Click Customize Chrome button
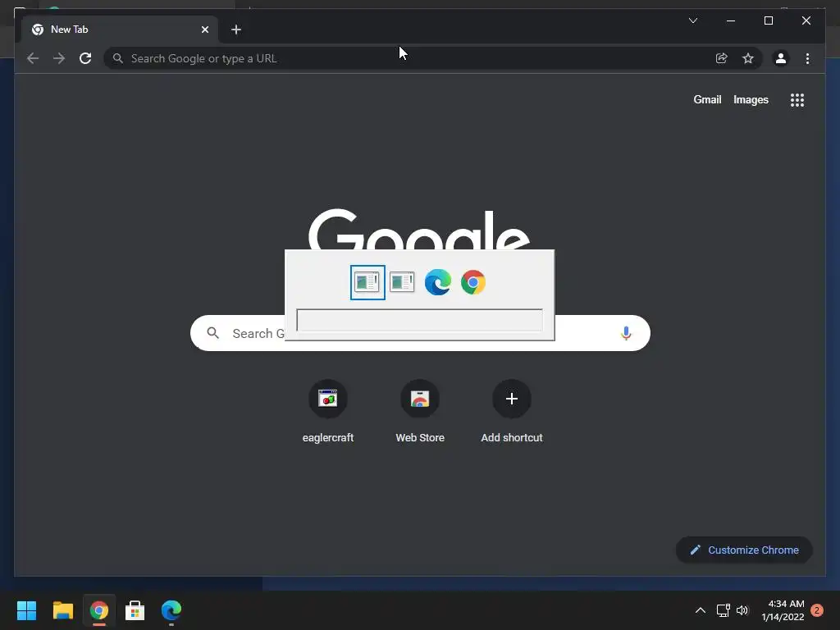 744,550
